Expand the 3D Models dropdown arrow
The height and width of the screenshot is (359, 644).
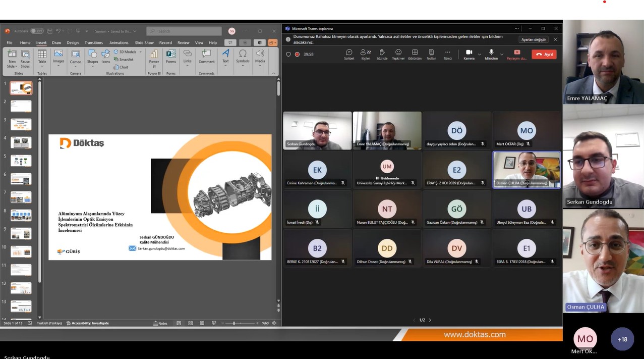[x=140, y=52]
